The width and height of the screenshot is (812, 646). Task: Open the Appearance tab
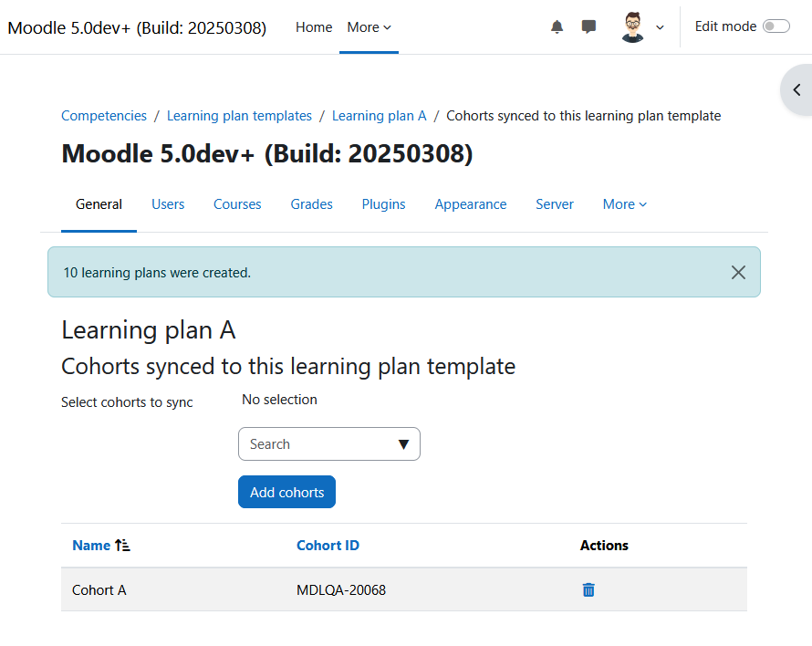coord(470,204)
